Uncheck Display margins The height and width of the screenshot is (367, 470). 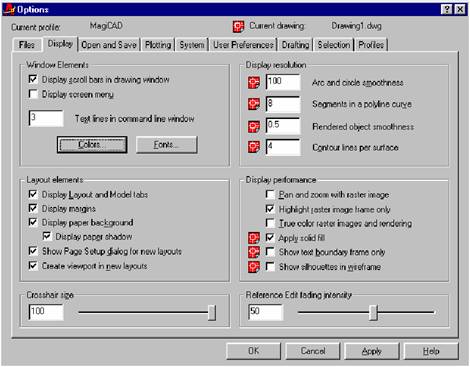[x=33, y=208]
